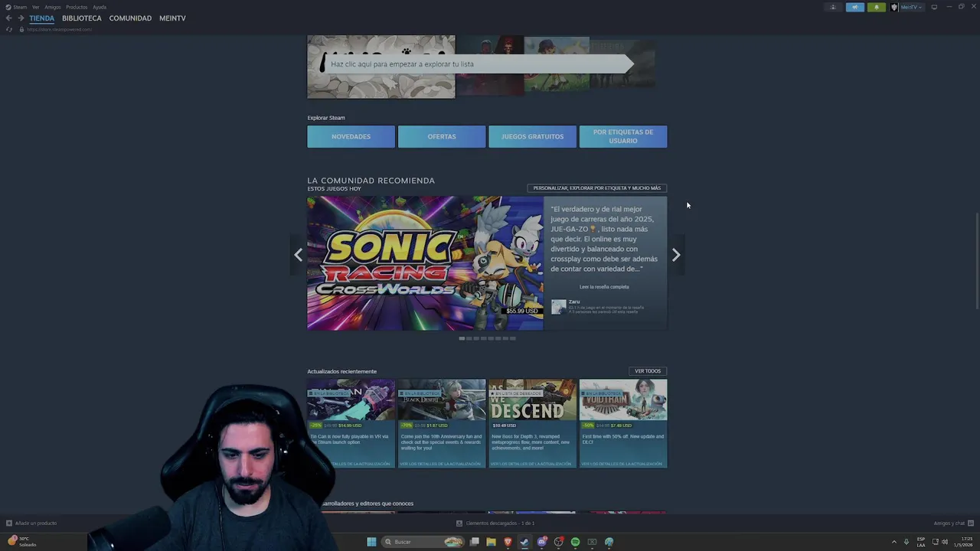980x551 pixels.
Task: Open Spotify from the taskbar
Action: coord(575,542)
